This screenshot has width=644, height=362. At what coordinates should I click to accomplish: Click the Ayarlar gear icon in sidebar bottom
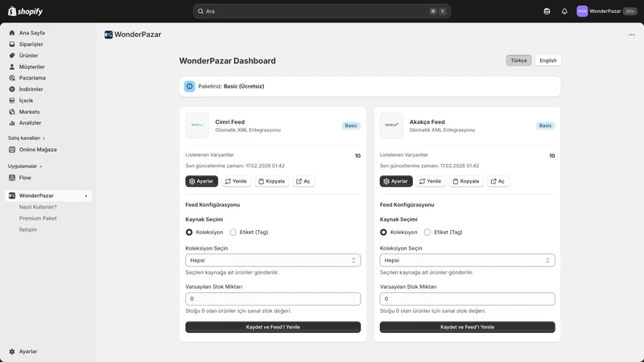tap(12, 352)
